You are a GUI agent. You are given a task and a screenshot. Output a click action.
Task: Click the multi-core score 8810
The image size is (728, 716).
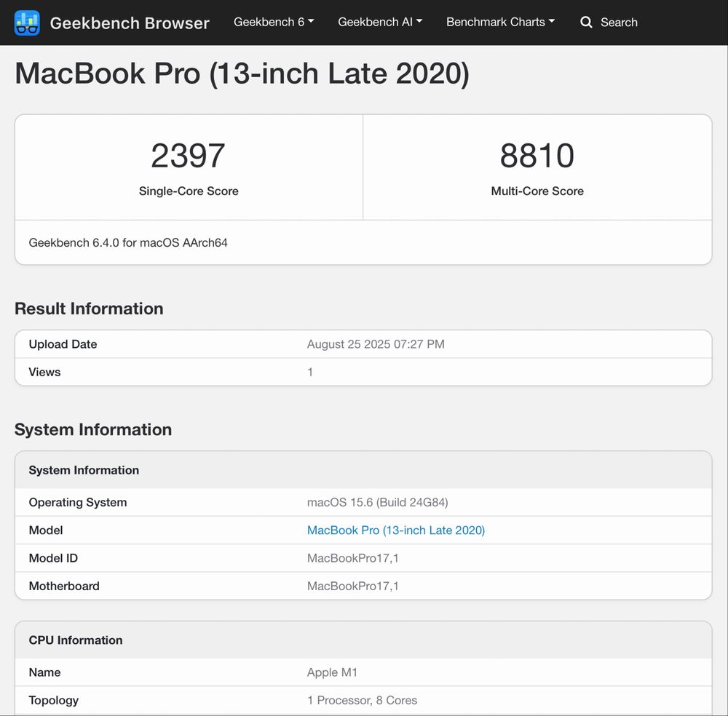537,156
